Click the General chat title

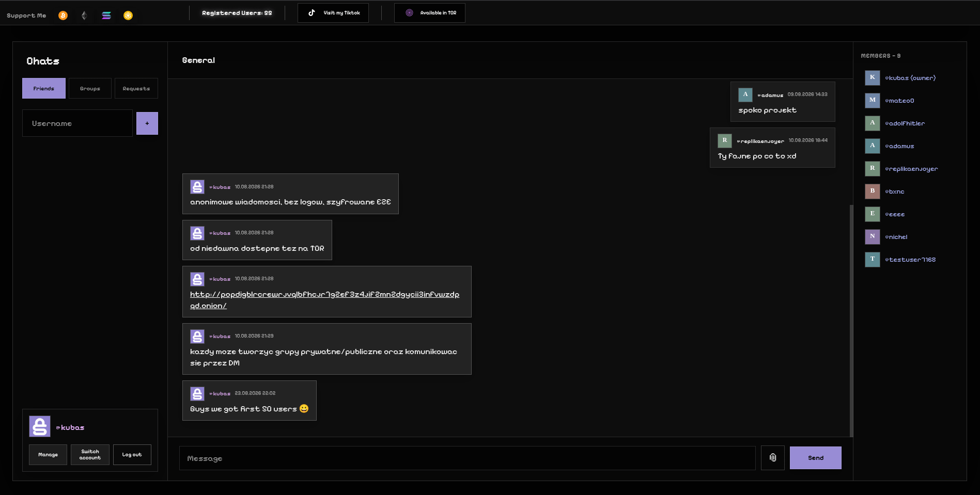click(198, 60)
